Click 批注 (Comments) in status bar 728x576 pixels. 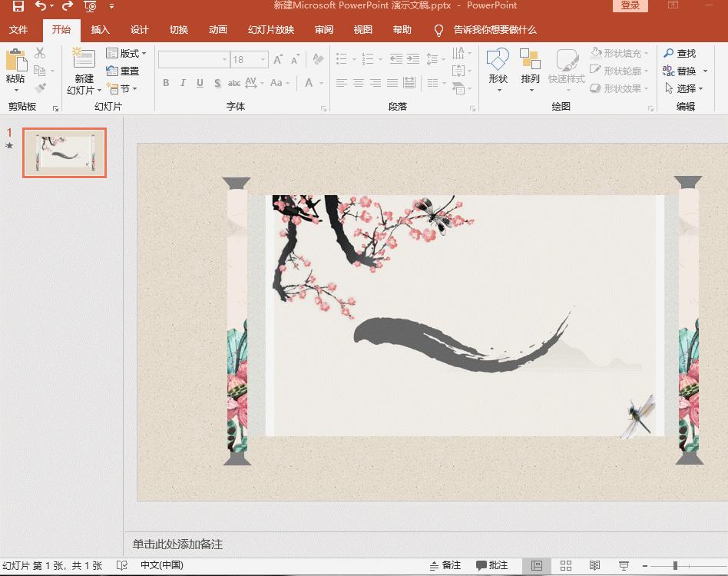pyautogui.click(x=491, y=564)
